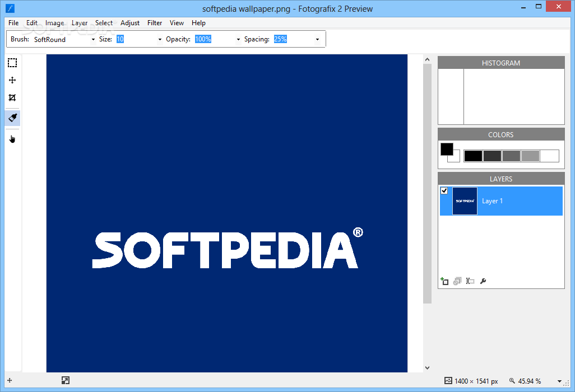Open the Edit menu
The image size is (575, 392).
tap(32, 23)
